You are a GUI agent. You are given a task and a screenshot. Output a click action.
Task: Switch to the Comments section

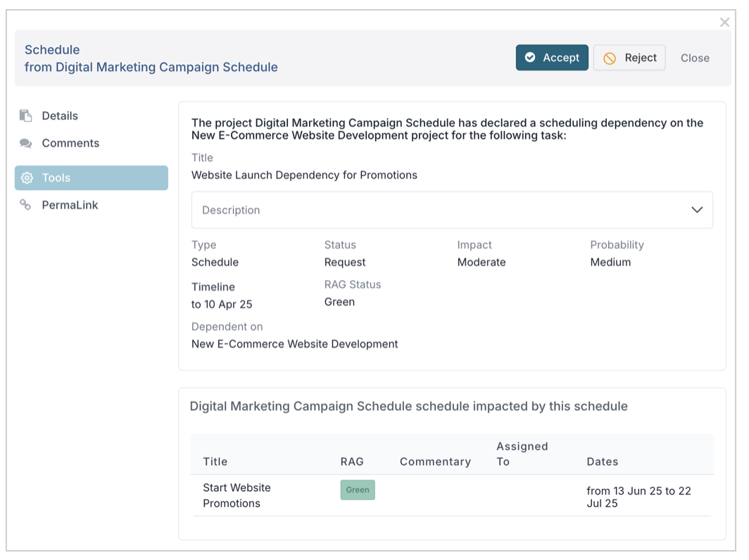[92, 144]
